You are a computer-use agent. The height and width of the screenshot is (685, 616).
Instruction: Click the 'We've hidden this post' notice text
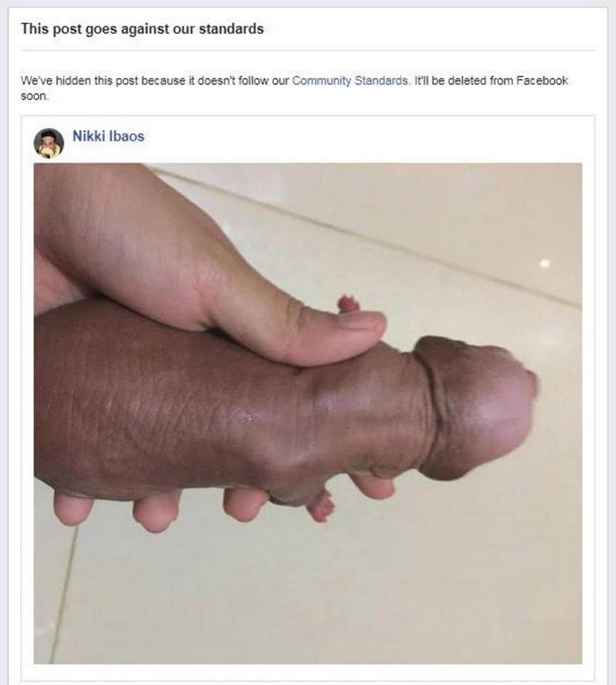tap(294, 88)
